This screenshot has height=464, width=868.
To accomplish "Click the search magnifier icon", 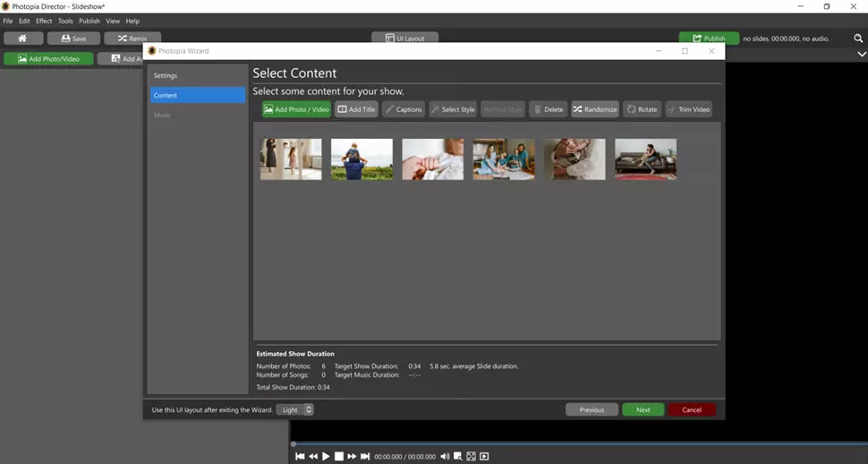I will [x=858, y=39].
